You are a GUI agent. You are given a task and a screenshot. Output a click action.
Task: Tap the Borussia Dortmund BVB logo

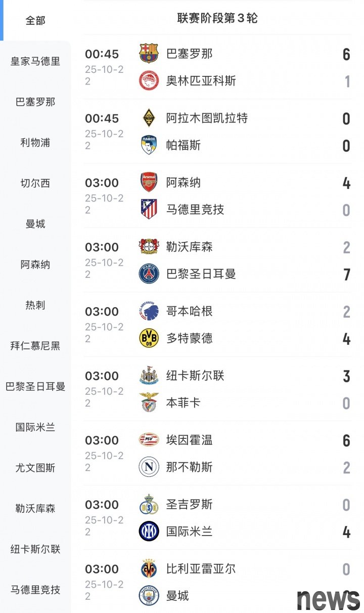[149, 338]
